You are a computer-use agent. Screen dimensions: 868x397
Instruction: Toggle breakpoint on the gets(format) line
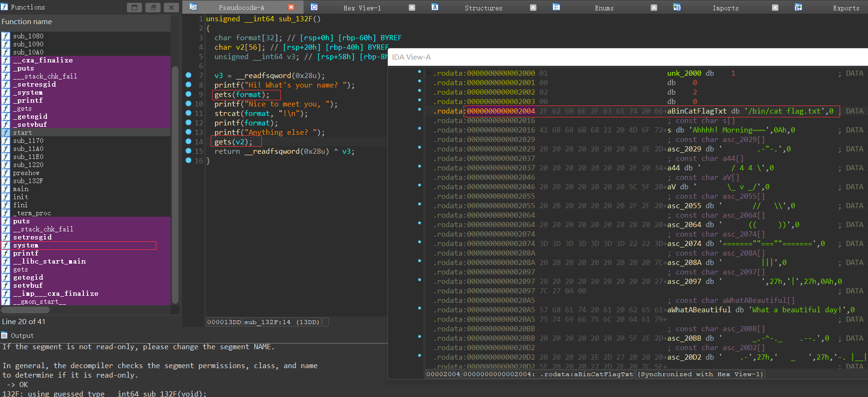click(188, 94)
